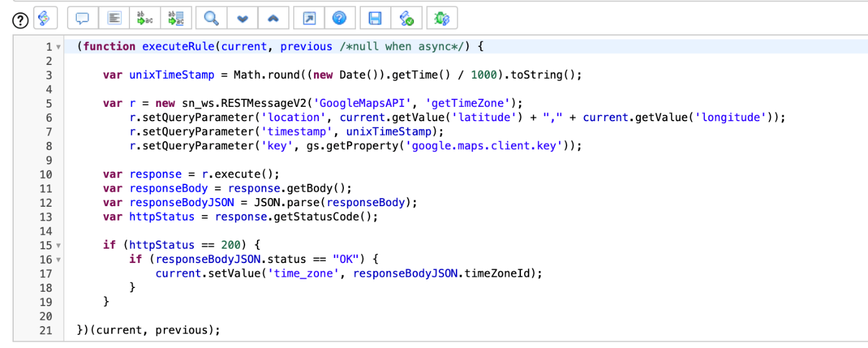Open the script debugger bug icon

pos(442,19)
